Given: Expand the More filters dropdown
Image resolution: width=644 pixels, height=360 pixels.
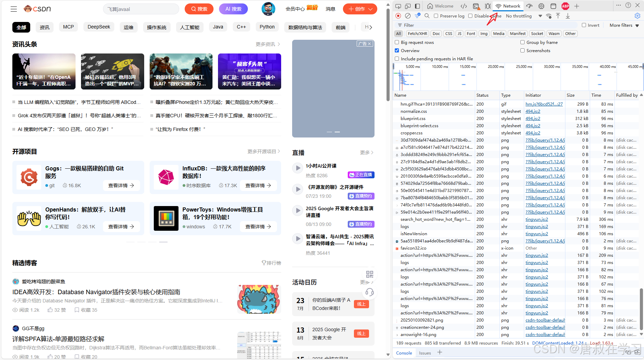Looking at the screenshot, I should [624, 25].
